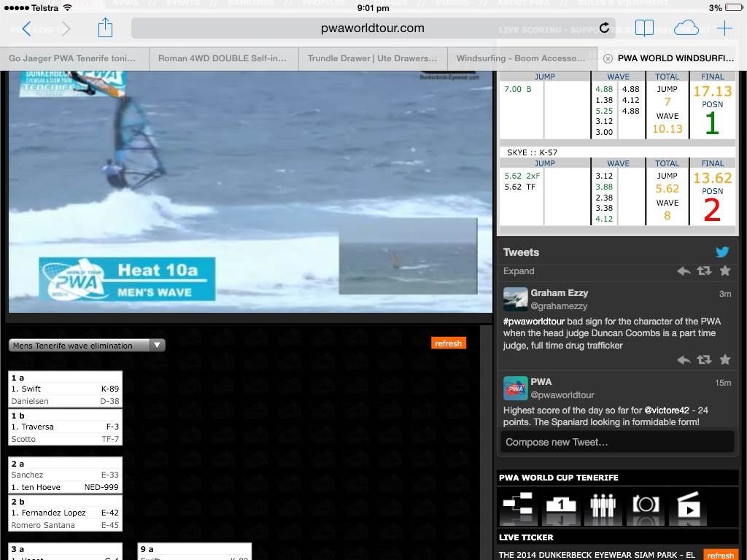The image size is (747, 560).
Task: Open the video clapperboard icon
Action: [x=688, y=505]
